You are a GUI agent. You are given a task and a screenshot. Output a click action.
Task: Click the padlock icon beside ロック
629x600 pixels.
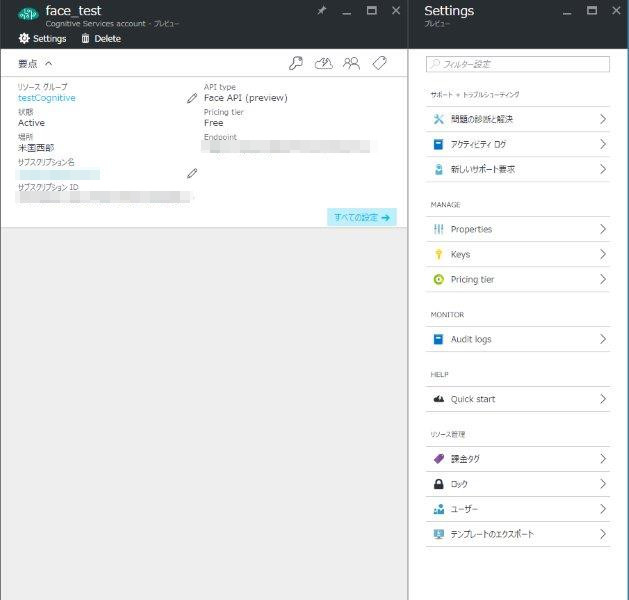[x=439, y=484]
